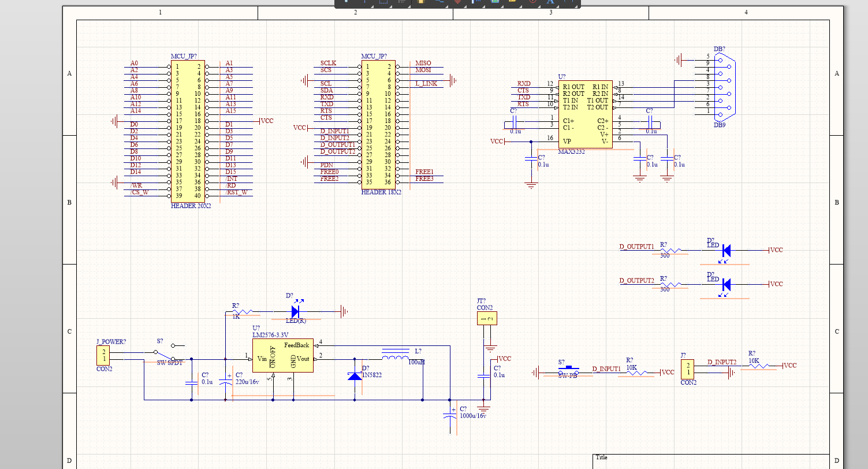The image size is (868, 469).
Task: Click the SW SPDT switch label
Action: (170, 363)
